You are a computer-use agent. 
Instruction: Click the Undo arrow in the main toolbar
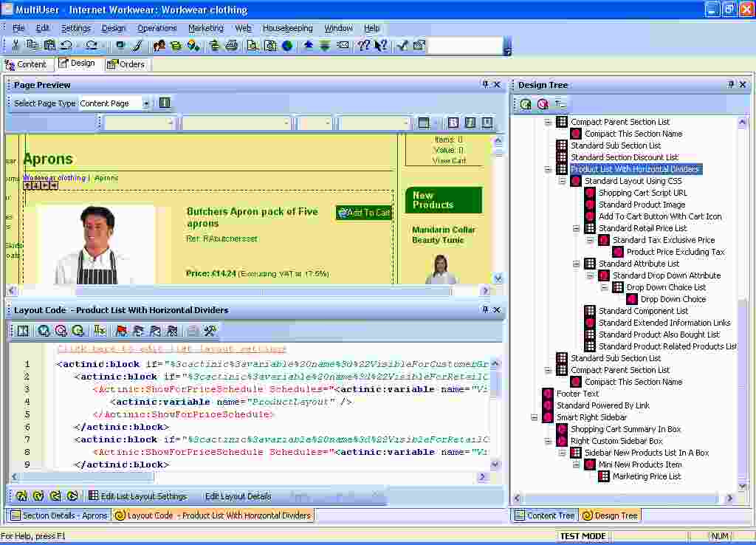pos(66,46)
